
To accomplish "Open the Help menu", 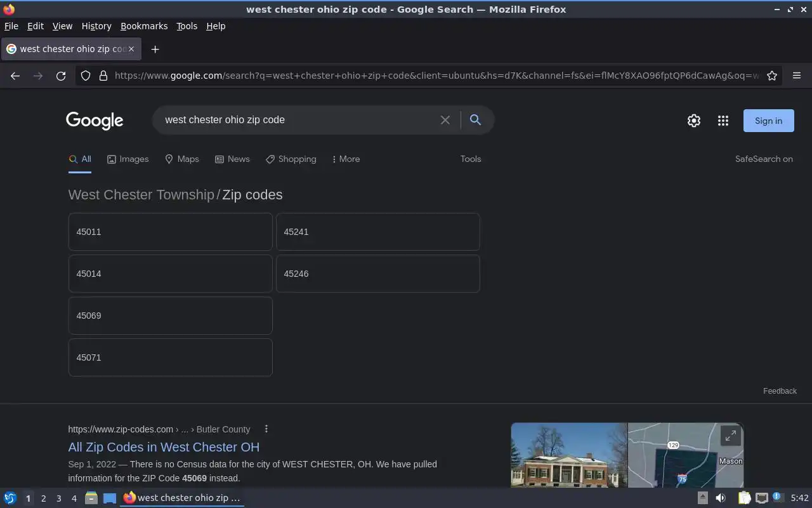I will (x=216, y=26).
